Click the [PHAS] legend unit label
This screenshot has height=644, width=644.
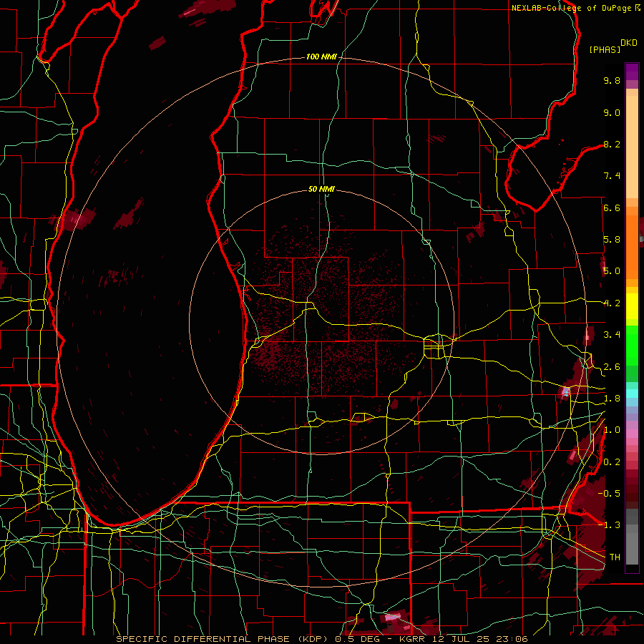[605, 50]
